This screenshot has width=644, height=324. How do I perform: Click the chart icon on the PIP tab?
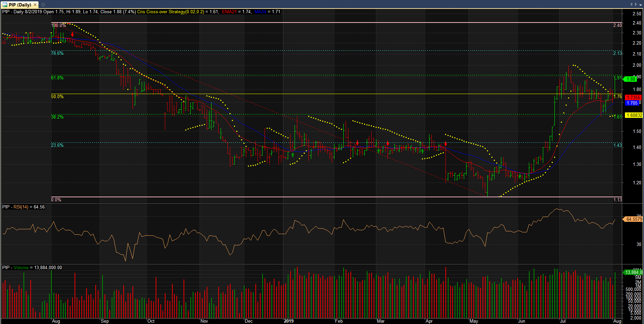pyautogui.click(x=5, y=5)
